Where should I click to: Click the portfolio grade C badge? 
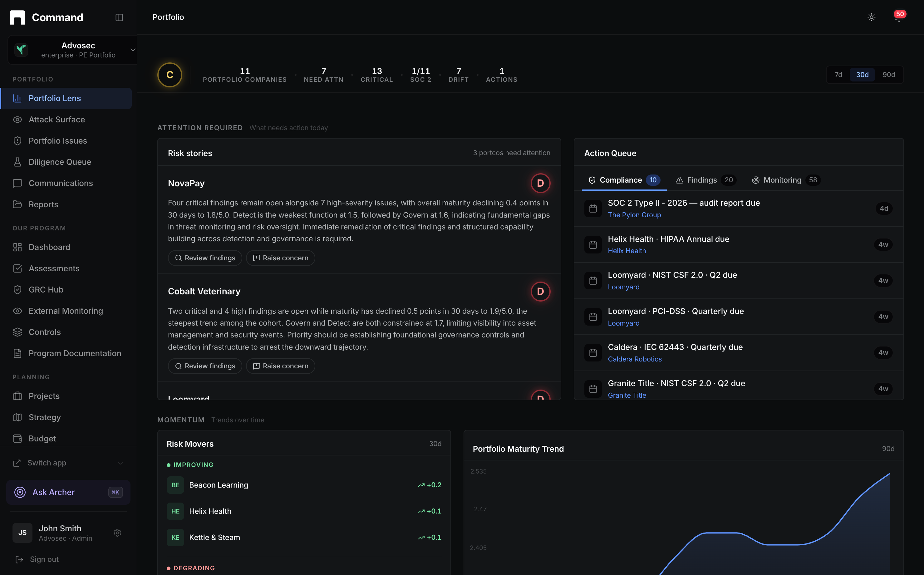click(170, 75)
